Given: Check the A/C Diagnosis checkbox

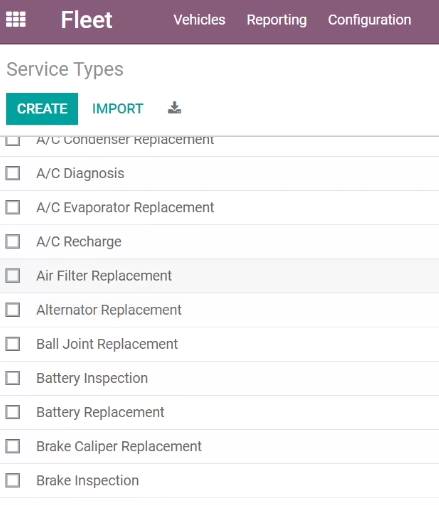Looking at the screenshot, I should (x=13, y=173).
